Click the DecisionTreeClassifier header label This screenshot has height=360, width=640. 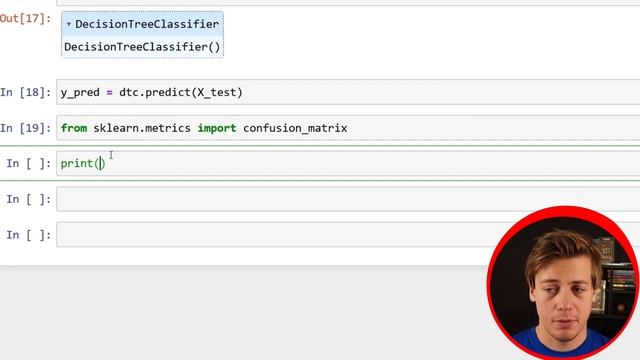point(147,24)
